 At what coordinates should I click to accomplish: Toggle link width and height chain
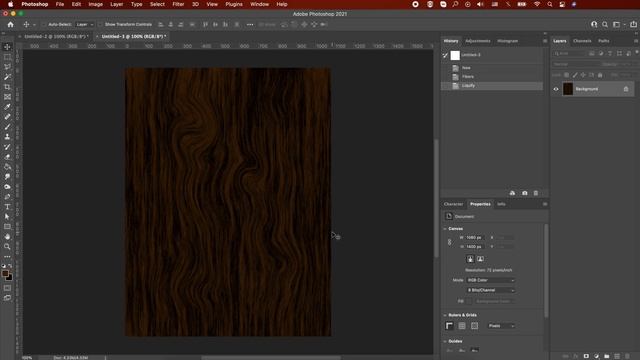tap(449, 242)
